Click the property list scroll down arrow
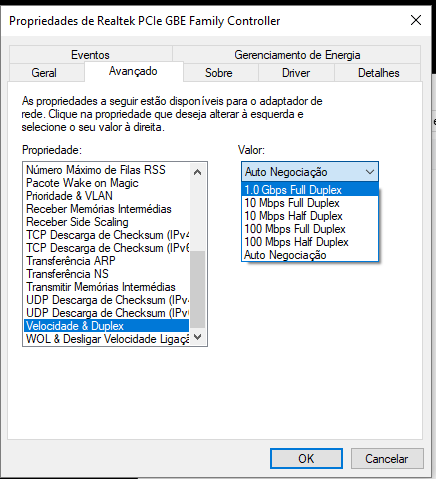The image size is (436, 479). pyautogui.click(x=197, y=337)
